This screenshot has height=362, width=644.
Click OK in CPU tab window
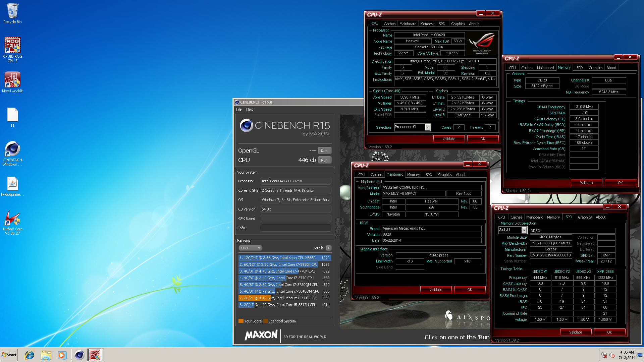tap(483, 139)
